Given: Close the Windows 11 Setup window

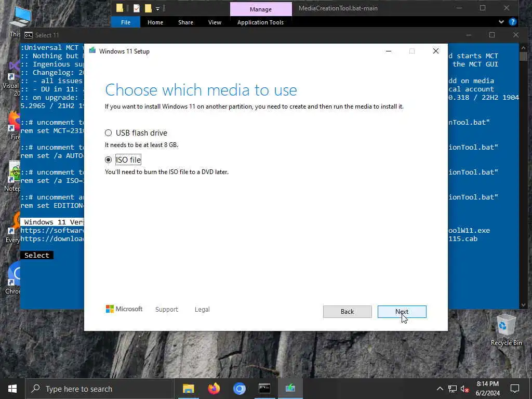Looking at the screenshot, I should pyautogui.click(x=436, y=51).
